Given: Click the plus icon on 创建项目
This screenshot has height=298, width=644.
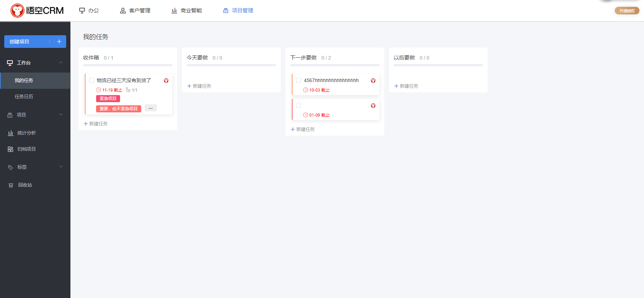Looking at the screenshot, I should (59, 42).
